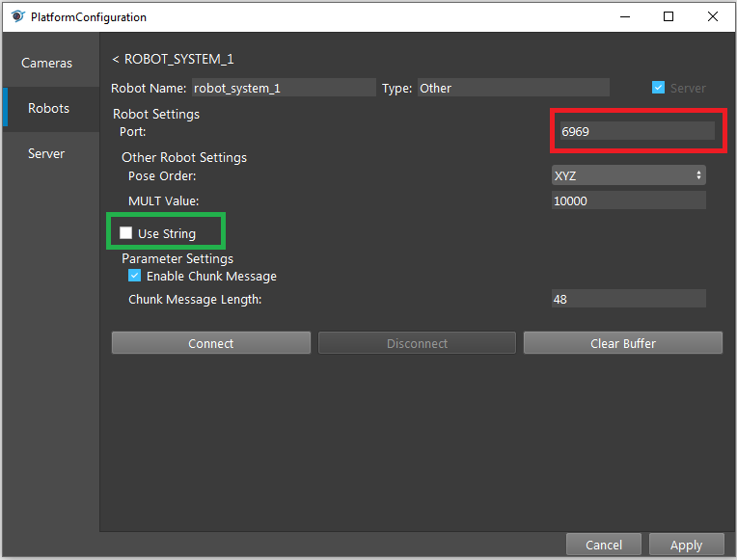Click the Other Robot Settings label

pos(184,157)
